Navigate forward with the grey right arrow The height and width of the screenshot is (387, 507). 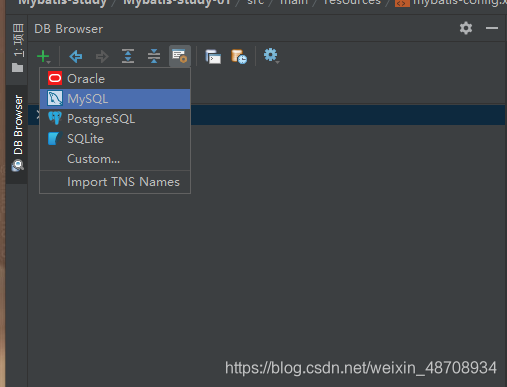[x=102, y=56]
